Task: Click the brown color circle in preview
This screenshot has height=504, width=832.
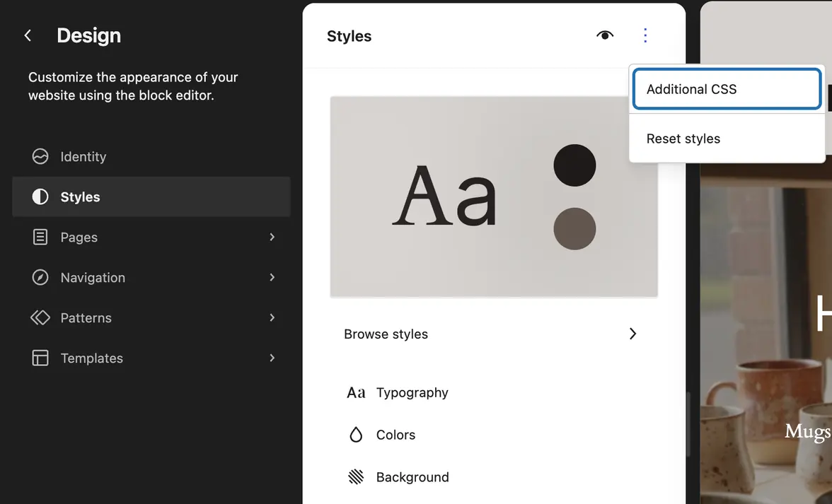Action: (574, 229)
